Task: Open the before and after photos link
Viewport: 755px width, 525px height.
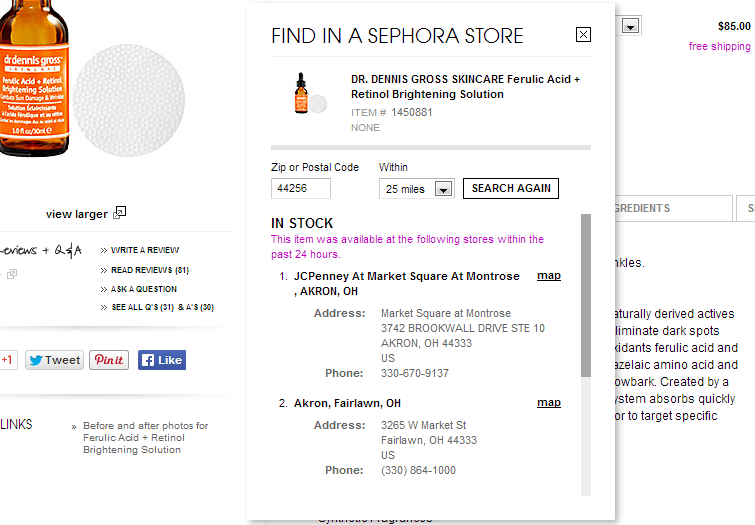Action: [x=145, y=437]
